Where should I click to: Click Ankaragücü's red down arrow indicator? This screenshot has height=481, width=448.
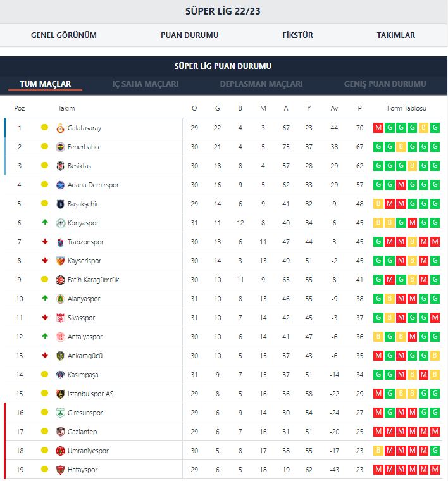(x=45, y=356)
